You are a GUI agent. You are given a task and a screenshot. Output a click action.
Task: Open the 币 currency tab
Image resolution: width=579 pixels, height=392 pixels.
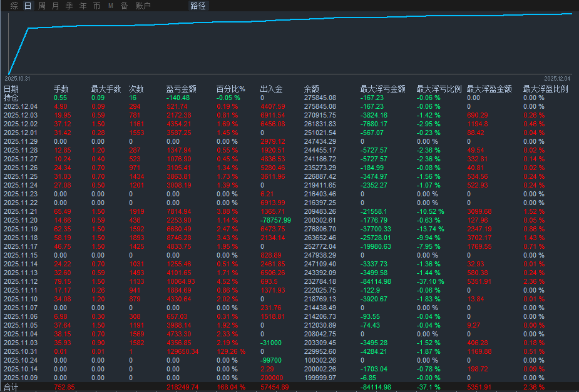[x=97, y=6]
